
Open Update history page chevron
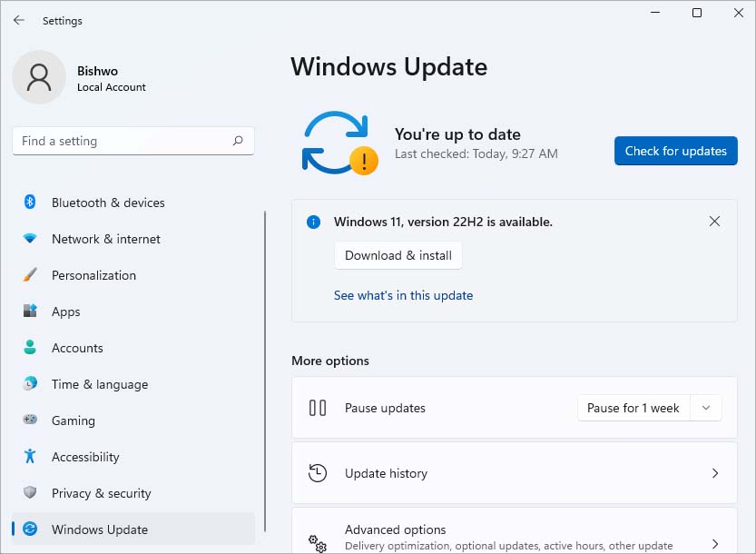[x=715, y=473]
